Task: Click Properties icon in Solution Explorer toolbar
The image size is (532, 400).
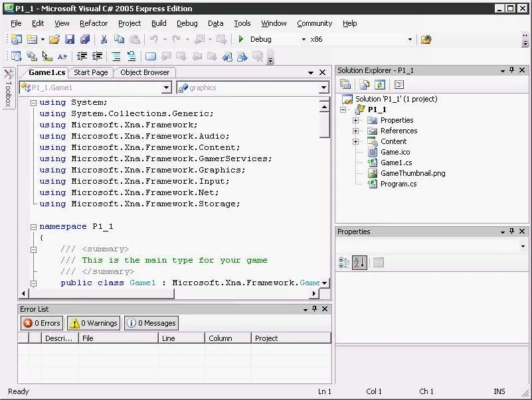Action: (x=345, y=84)
